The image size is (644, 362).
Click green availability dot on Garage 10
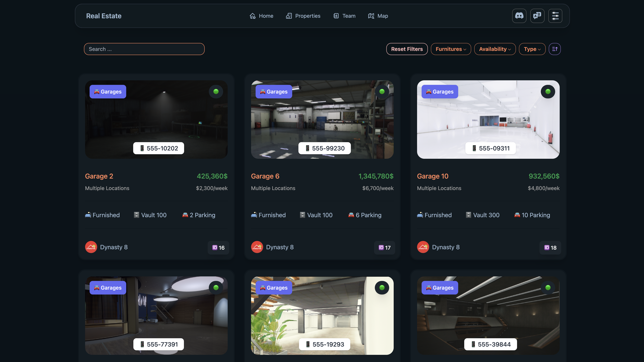click(x=548, y=91)
